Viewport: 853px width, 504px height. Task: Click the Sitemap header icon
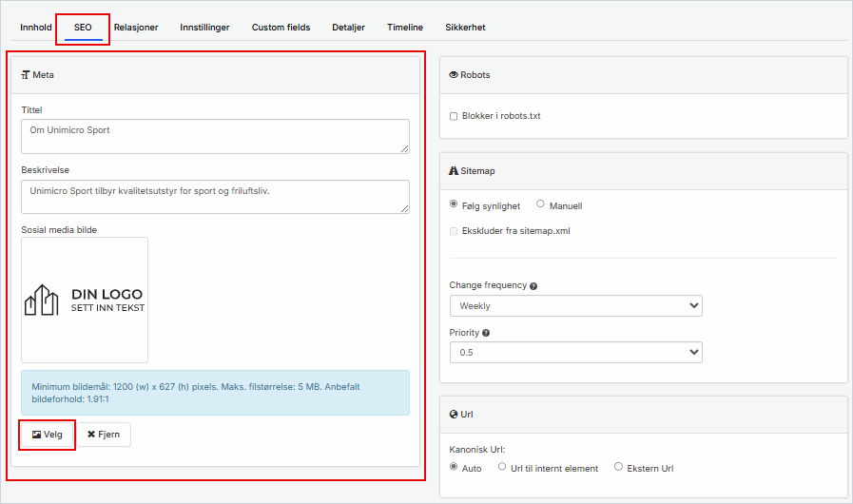454,171
